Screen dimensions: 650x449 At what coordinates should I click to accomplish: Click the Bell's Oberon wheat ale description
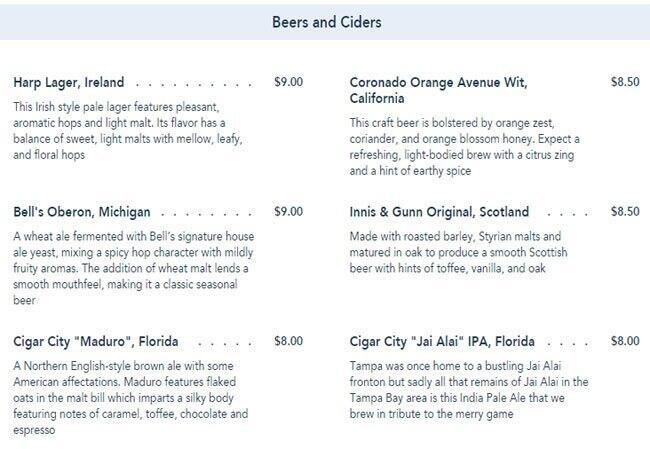pos(133,268)
